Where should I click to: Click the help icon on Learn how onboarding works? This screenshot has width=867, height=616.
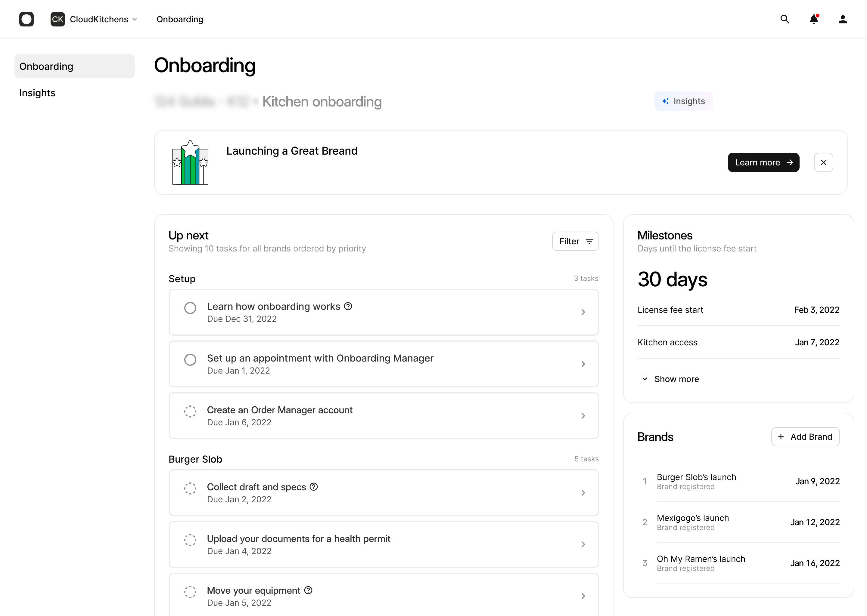(348, 306)
